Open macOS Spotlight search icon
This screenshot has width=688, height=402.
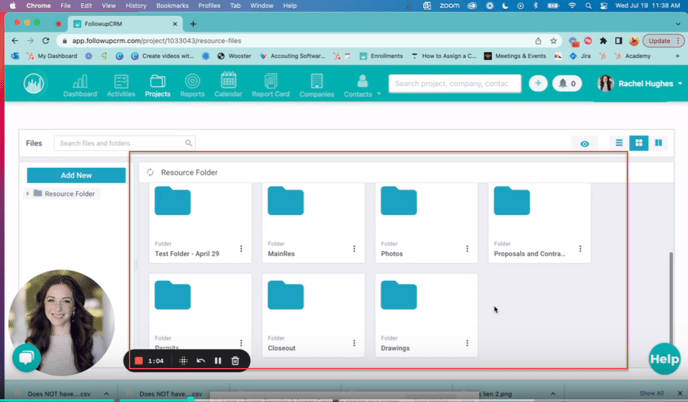coord(588,6)
